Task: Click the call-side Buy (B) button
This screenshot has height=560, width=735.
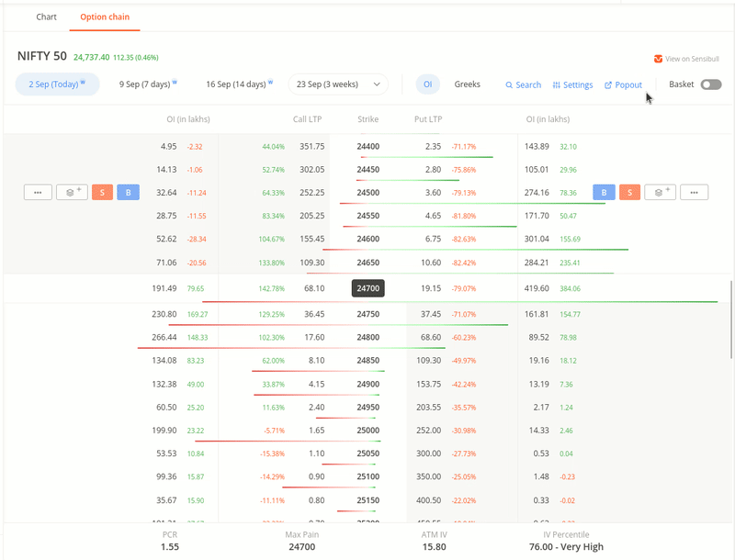Action: click(x=129, y=193)
